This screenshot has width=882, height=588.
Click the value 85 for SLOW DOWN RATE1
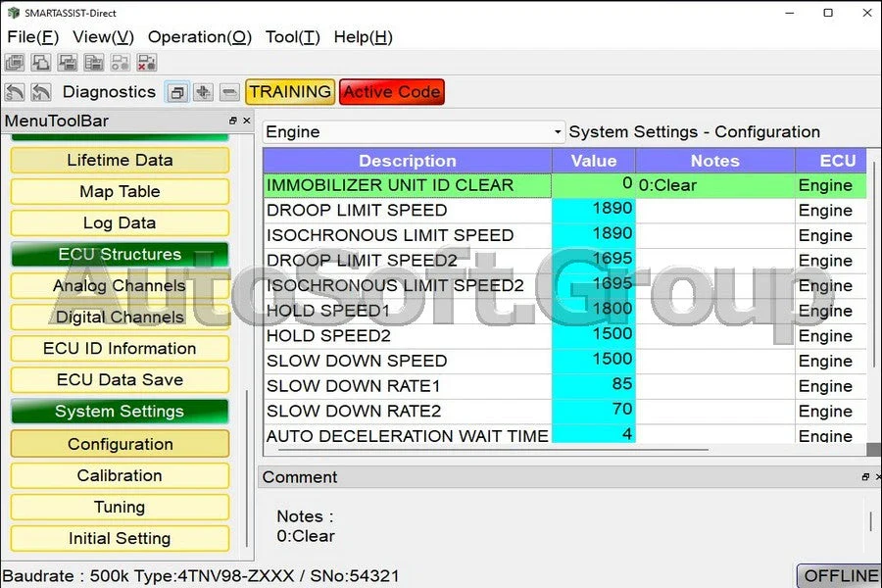point(594,385)
